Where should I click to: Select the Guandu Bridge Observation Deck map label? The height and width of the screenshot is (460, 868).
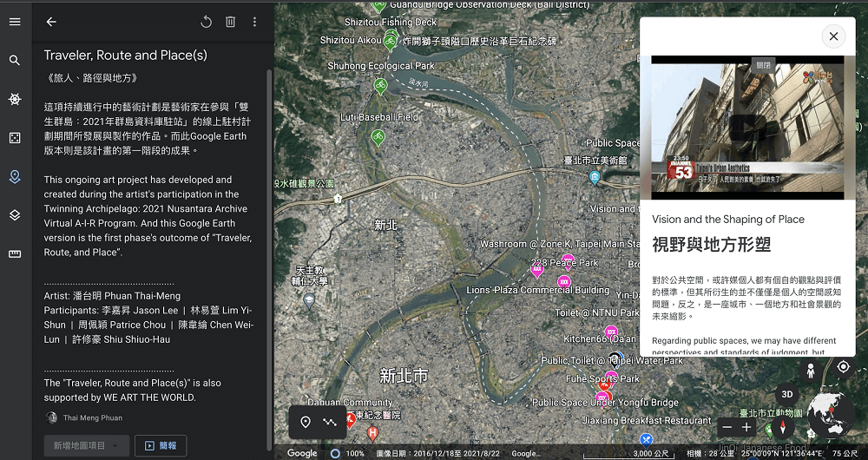point(490,5)
